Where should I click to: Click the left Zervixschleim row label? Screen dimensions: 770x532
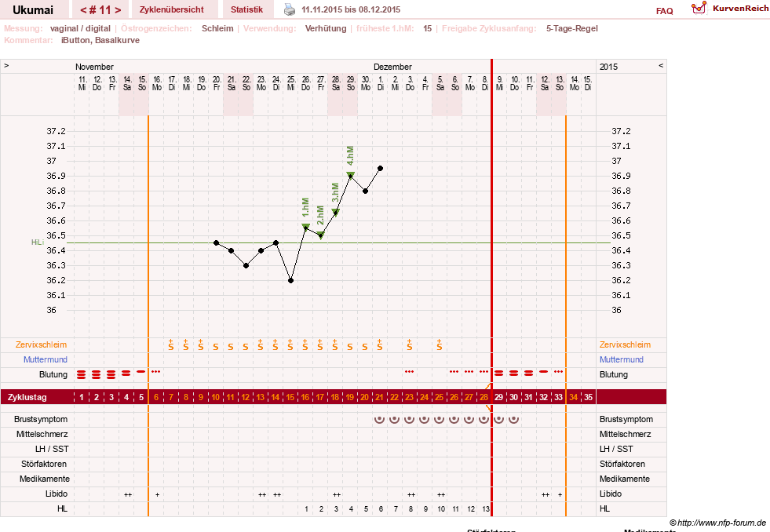click(x=42, y=344)
